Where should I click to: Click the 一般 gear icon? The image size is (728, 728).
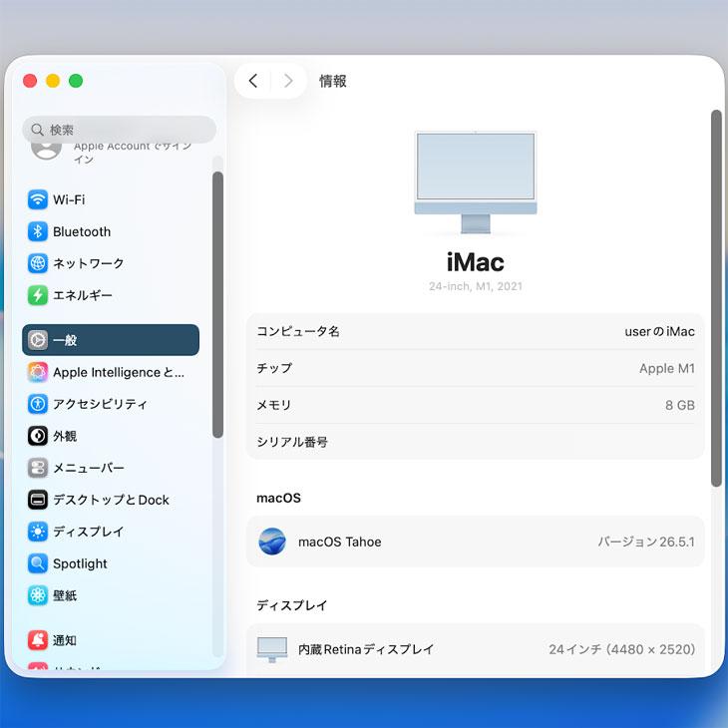click(38, 340)
